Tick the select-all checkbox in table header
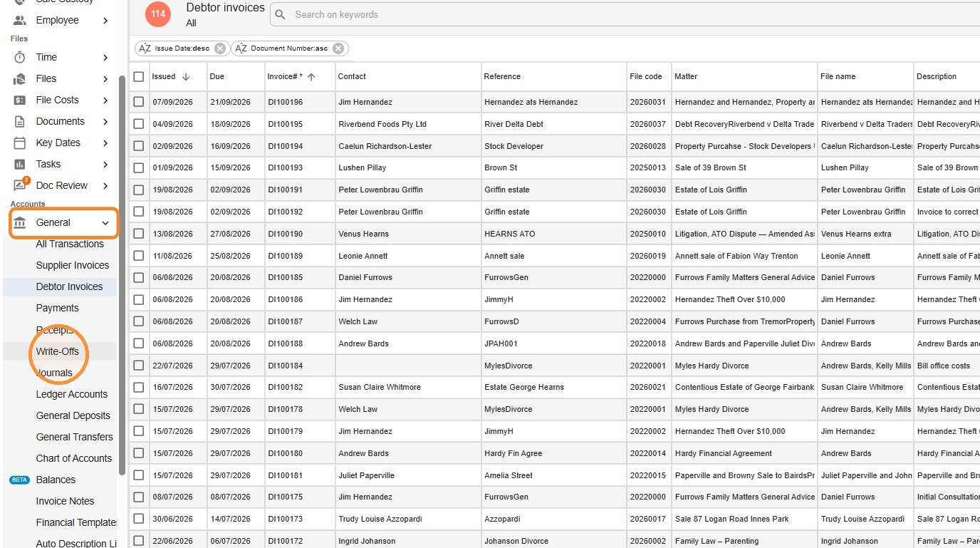This screenshot has height=548, width=980. tap(139, 76)
